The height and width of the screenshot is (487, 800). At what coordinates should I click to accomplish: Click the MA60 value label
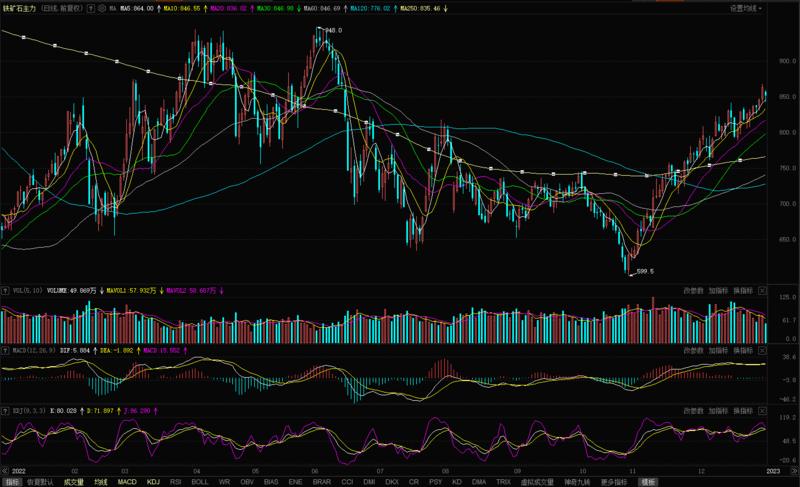(322, 9)
